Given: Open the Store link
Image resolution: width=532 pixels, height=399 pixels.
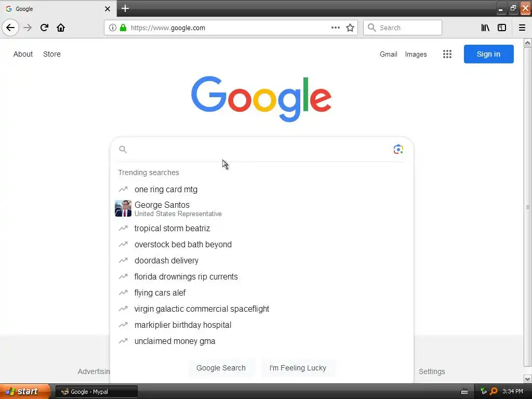Looking at the screenshot, I should pyautogui.click(x=52, y=54).
